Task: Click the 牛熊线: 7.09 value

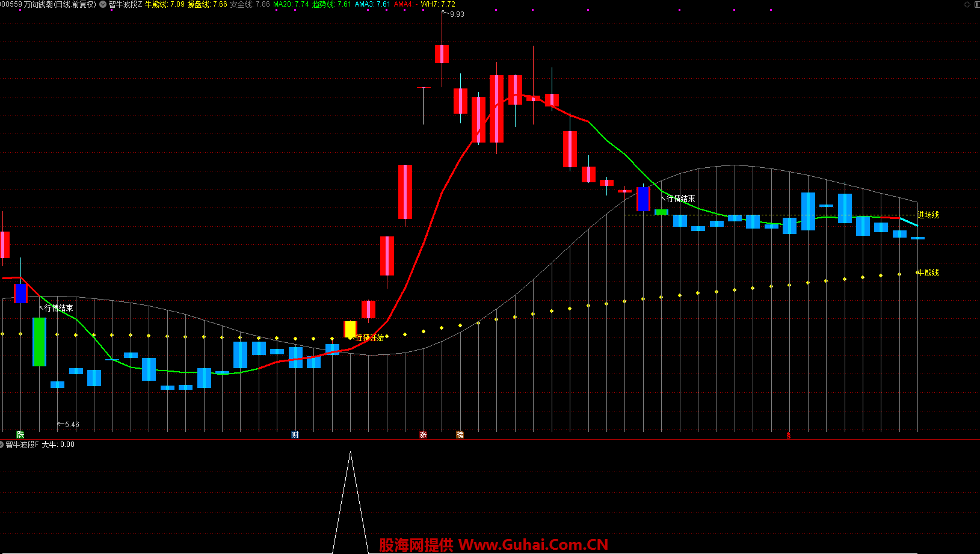Action: pyautogui.click(x=165, y=4)
